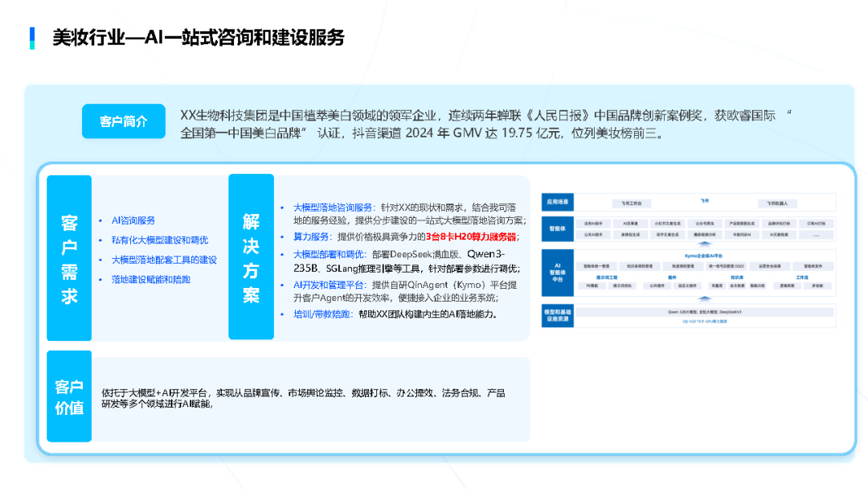The height and width of the screenshot is (489, 868).
Task: Click the 应用场景 label in the diagram
Action: click(558, 202)
